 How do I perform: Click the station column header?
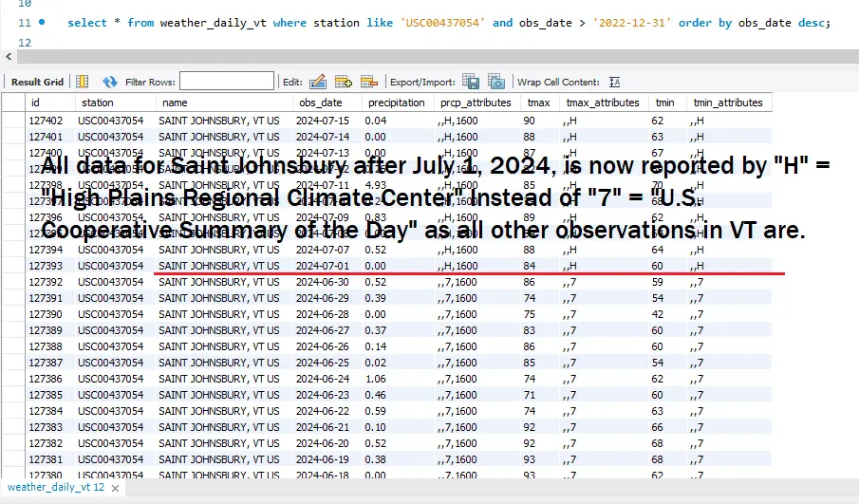(x=97, y=103)
